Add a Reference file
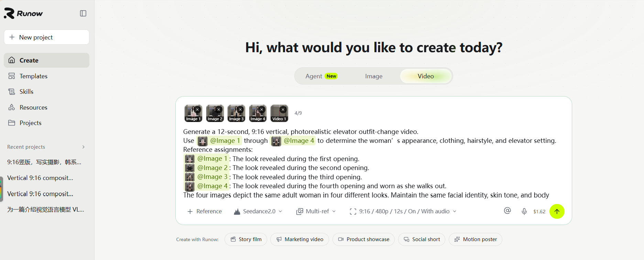This screenshot has width=644, height=260. click(x=205, y=211)
